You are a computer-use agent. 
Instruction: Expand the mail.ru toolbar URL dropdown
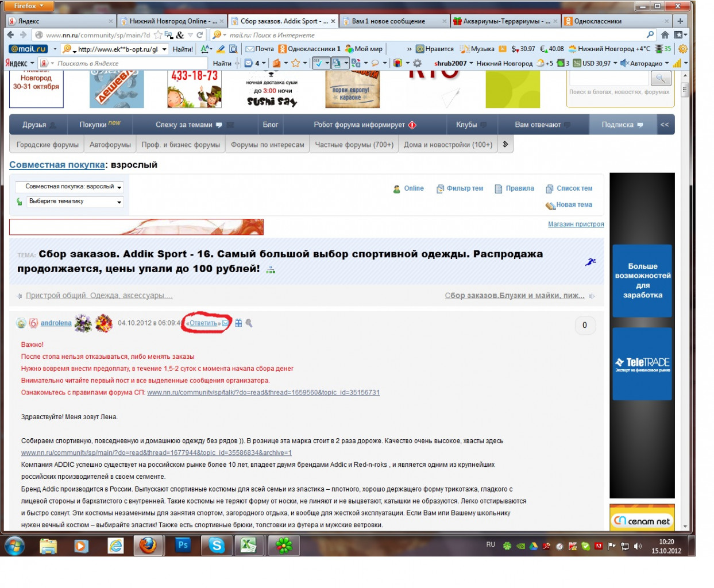pyautogui.click(x=164, y=49)
